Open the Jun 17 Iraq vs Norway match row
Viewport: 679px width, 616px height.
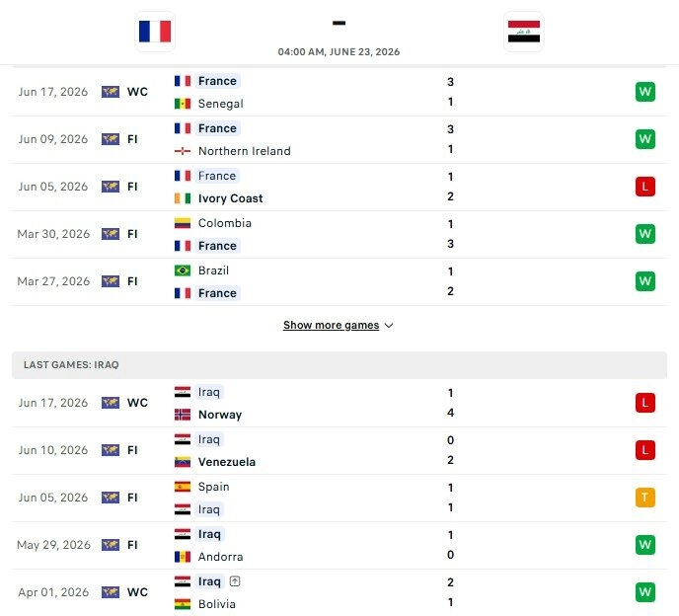(x=339, y=404)
